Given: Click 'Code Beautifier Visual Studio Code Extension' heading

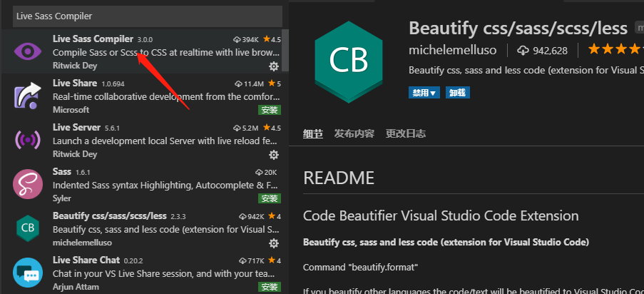Looking at the screenshot, I should 441,216.
